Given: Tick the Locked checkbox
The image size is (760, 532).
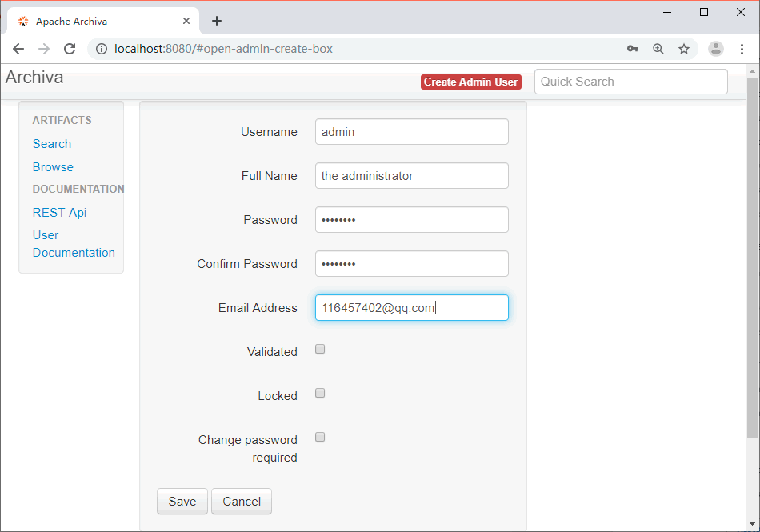Looking at the screenshot, I should (320, 394).
